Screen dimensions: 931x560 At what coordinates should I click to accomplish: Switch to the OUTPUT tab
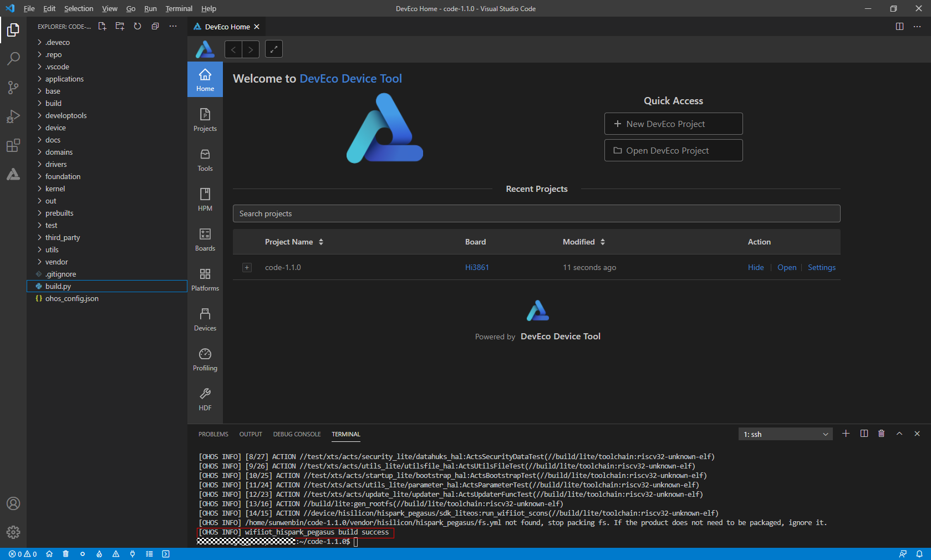click(251, 434)
